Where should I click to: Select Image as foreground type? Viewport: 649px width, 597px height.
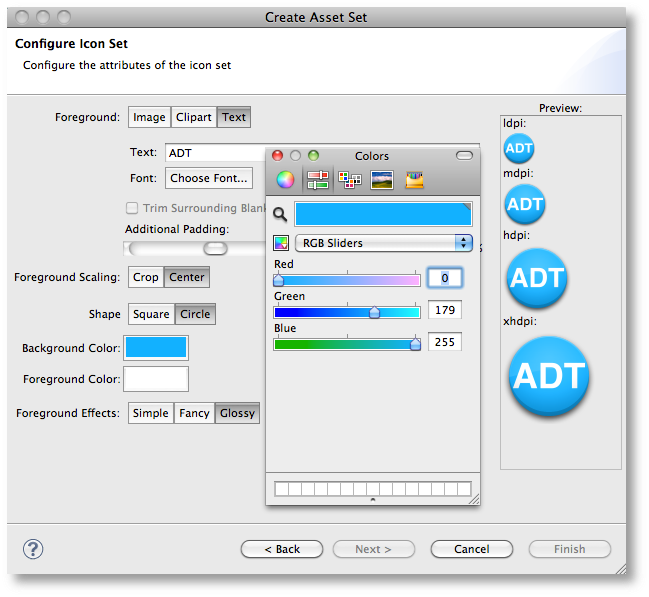point(149,117)
